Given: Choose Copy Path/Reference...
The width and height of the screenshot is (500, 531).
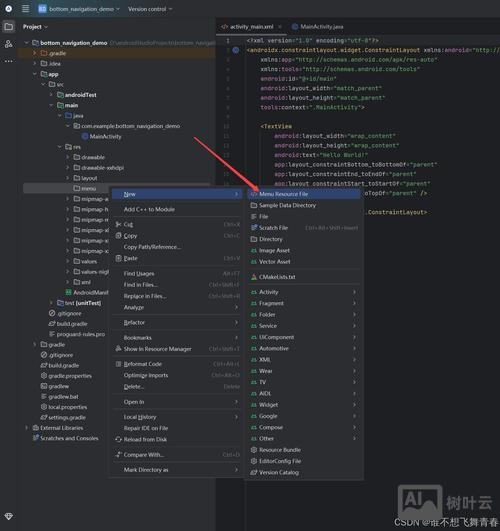Looking at the screenshot, I should tap(176, 247).
